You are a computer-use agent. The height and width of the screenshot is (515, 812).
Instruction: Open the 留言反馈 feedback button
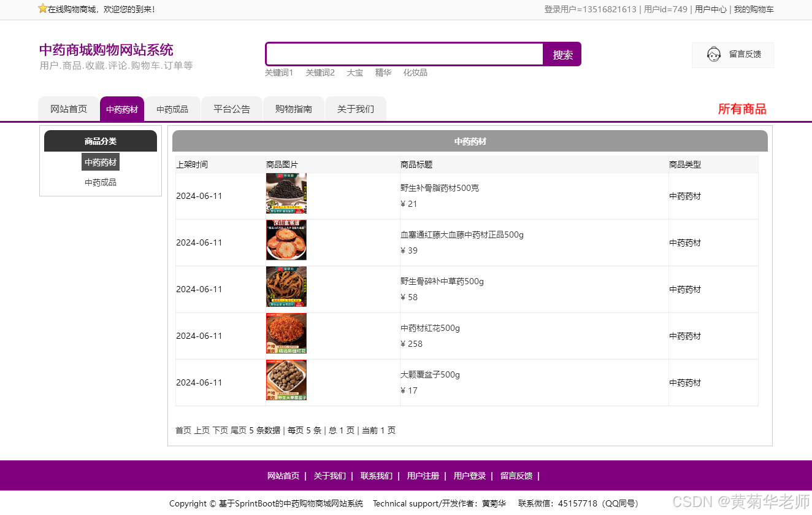pyautogui.click(x=733, y=55)
